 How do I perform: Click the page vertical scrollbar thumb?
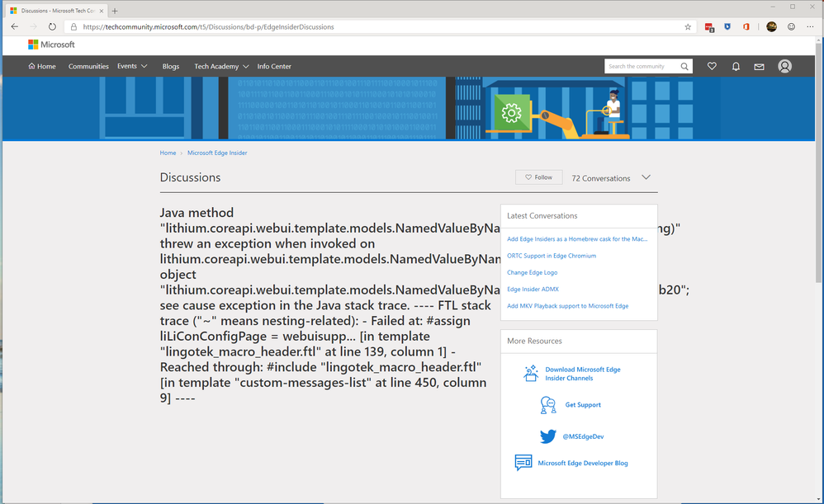click(x=818, y=163)
